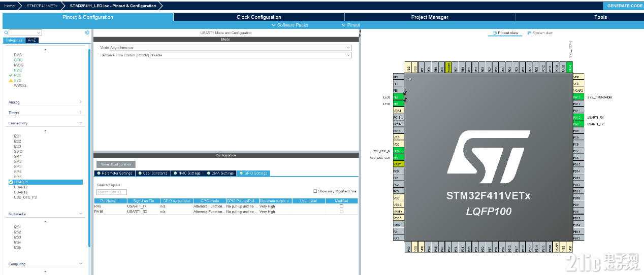644x275 pixels.
Task: Click the sort arrow in Pin Name header
Action: tap(119, 201)
